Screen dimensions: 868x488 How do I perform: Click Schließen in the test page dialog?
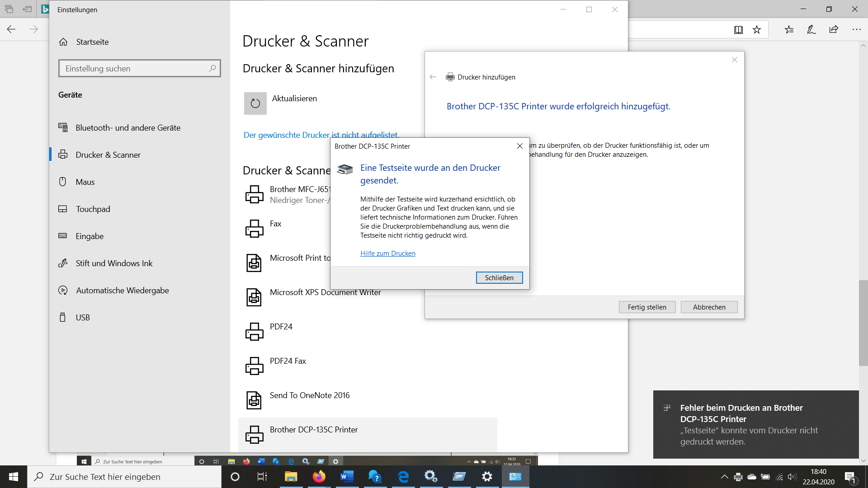[499, 277]
